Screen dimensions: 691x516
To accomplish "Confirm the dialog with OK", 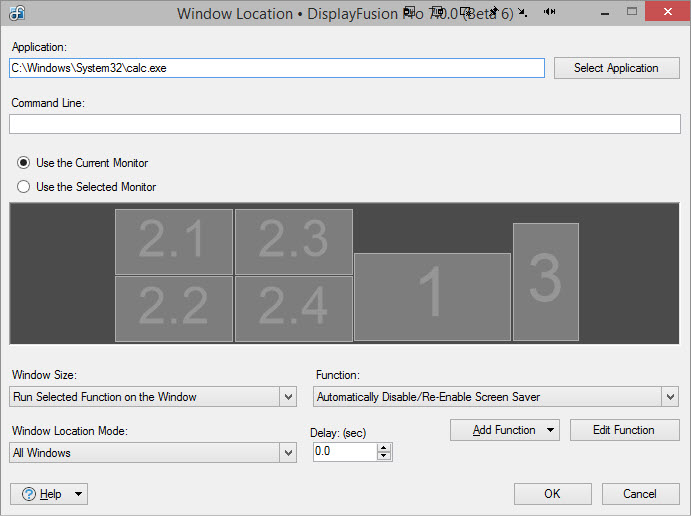I will pos(552,494).
